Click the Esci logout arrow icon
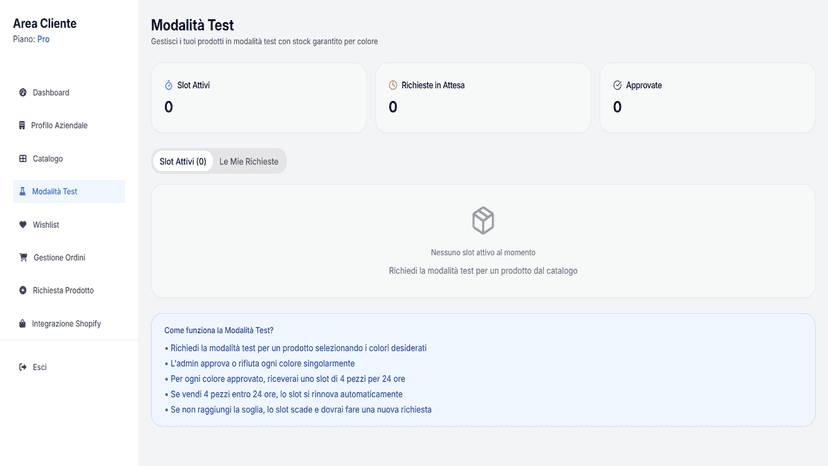The image size is (828, 466). [x=23, y=367]
